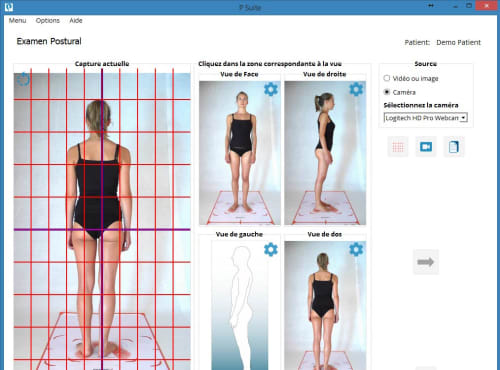
Task: Open the Aide menu
Action: [x=76, y=21]
